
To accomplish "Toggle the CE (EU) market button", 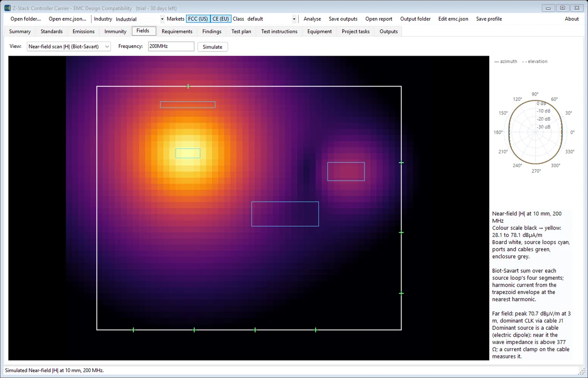I will [x=220, y=19].
